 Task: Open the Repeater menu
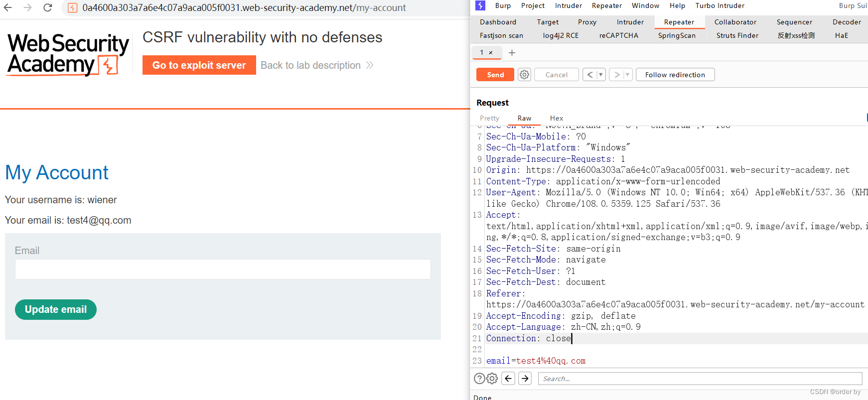coord(607,5)
